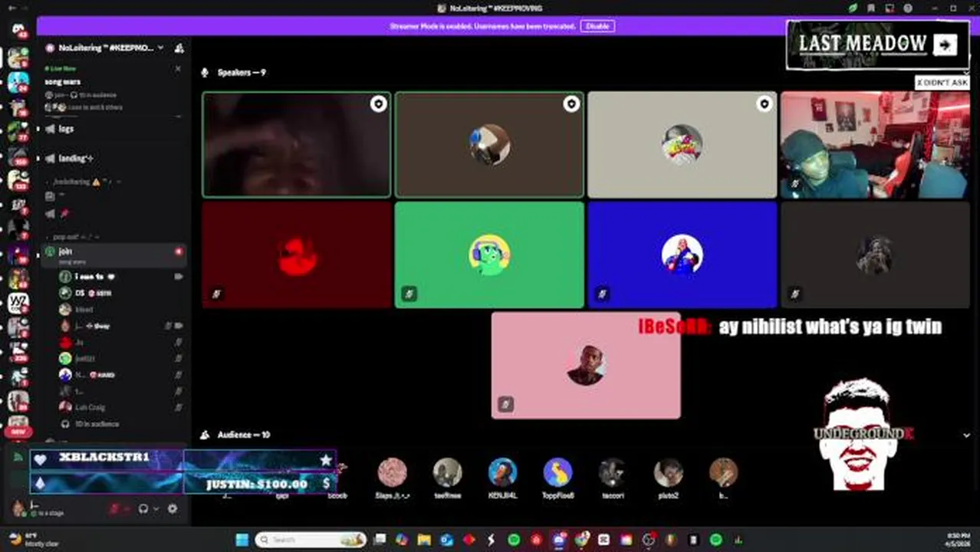Open audience member taccori avatar
This screenshot has height=552, width=980.
pos(613,473)
